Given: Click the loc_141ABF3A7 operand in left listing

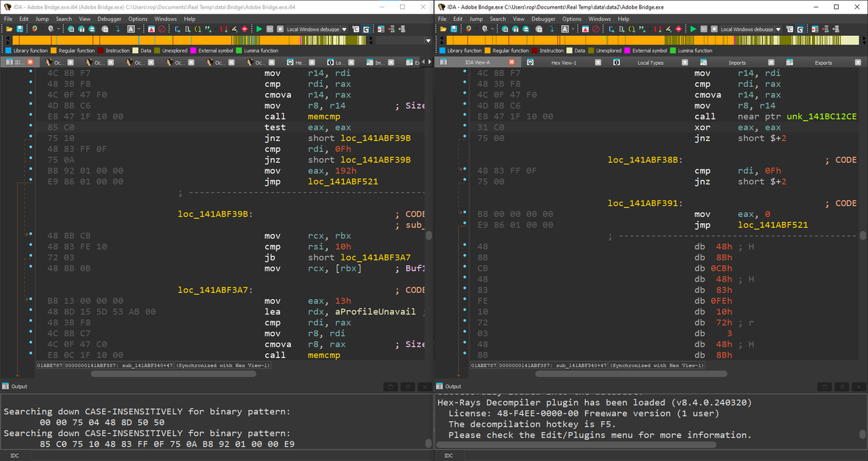Looking at the screenshot, I should pyautogui.click(x=376, y=258).
